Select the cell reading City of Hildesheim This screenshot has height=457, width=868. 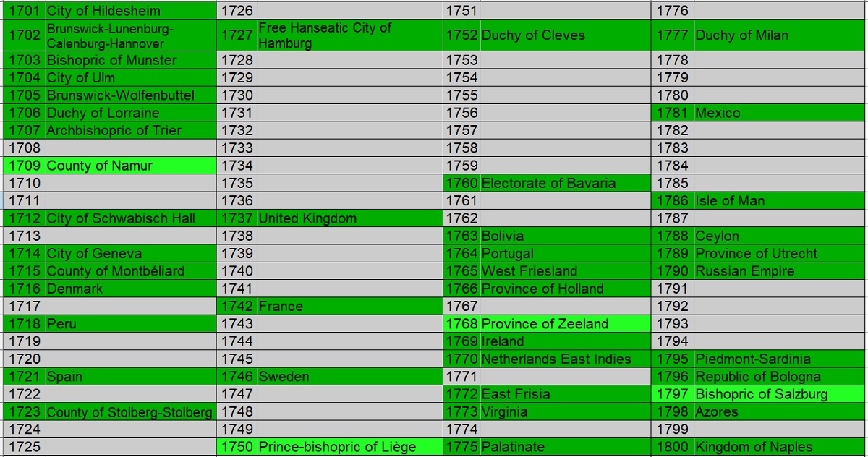coord(130,11)
